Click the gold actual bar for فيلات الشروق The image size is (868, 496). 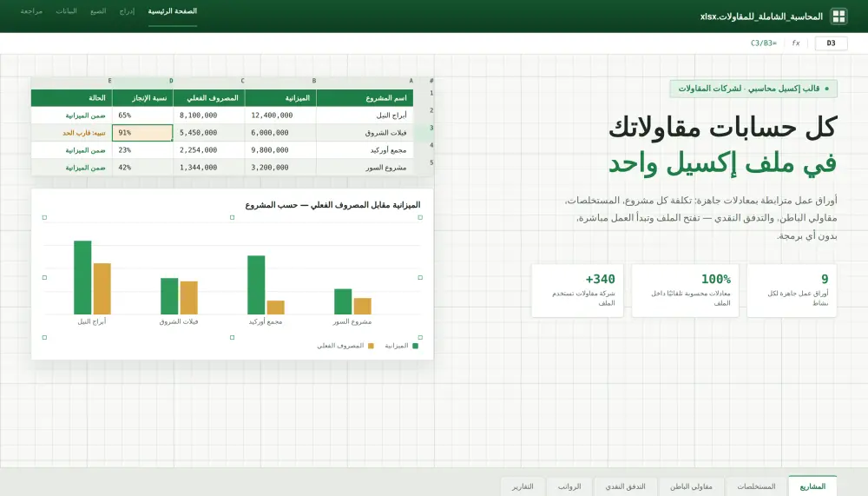[188, 298]
